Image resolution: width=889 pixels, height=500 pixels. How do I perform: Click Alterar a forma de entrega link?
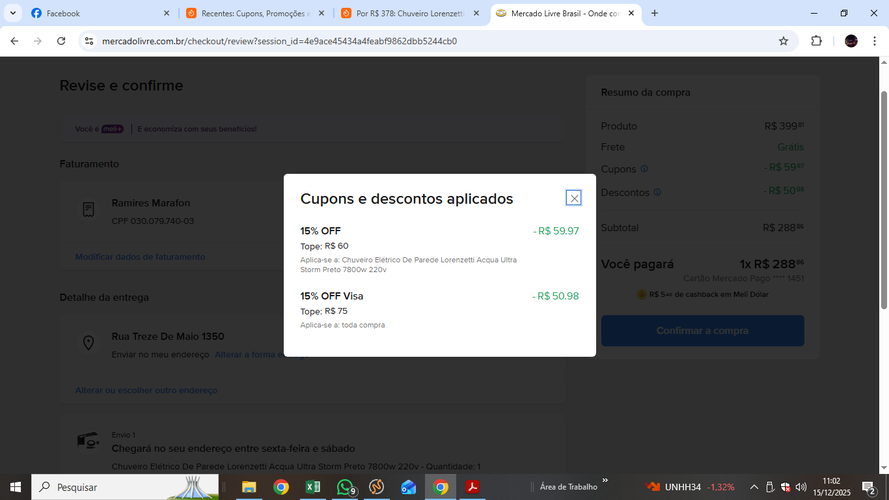[x=259, y=354]
